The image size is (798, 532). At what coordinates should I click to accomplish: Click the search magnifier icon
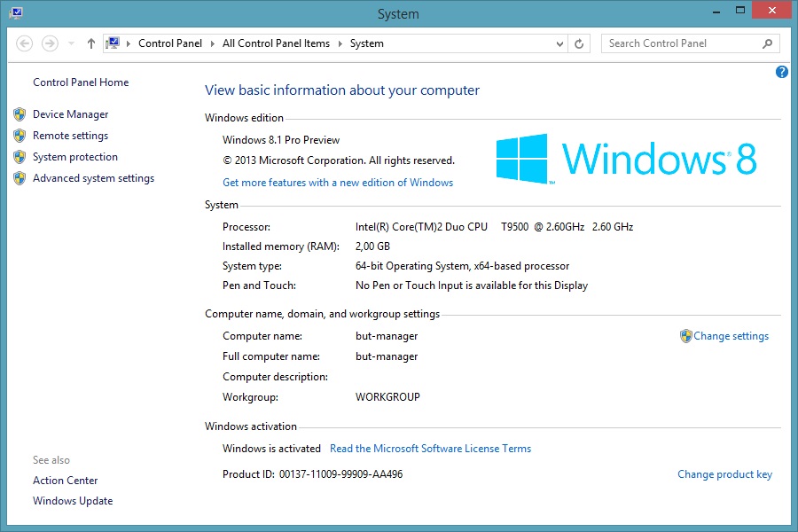coord(768,43)
